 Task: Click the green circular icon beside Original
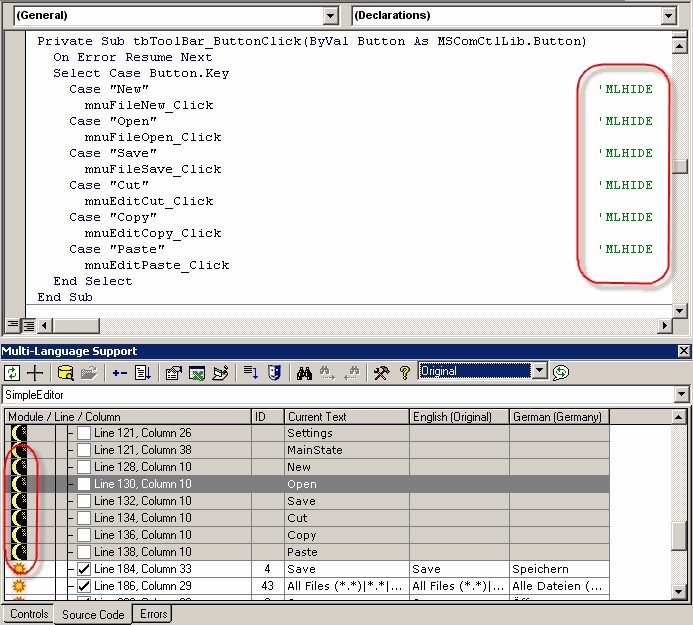562,372
